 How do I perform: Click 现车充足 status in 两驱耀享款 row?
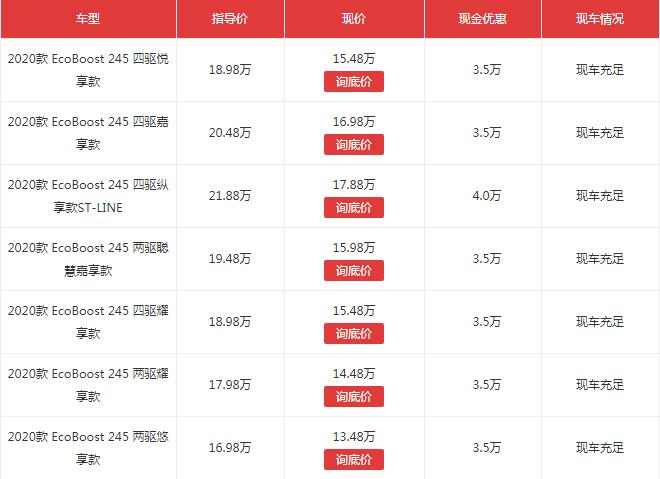click(x=600, y=385)
